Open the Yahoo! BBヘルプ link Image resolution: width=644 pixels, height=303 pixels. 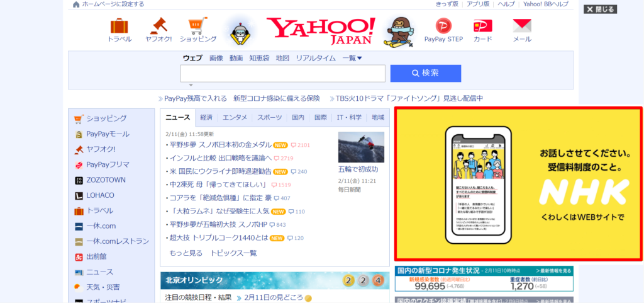pos(546,4)
